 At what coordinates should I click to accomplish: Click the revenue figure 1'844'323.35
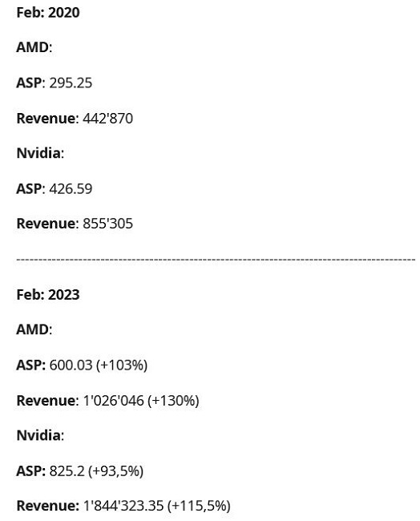click(123, 506)
